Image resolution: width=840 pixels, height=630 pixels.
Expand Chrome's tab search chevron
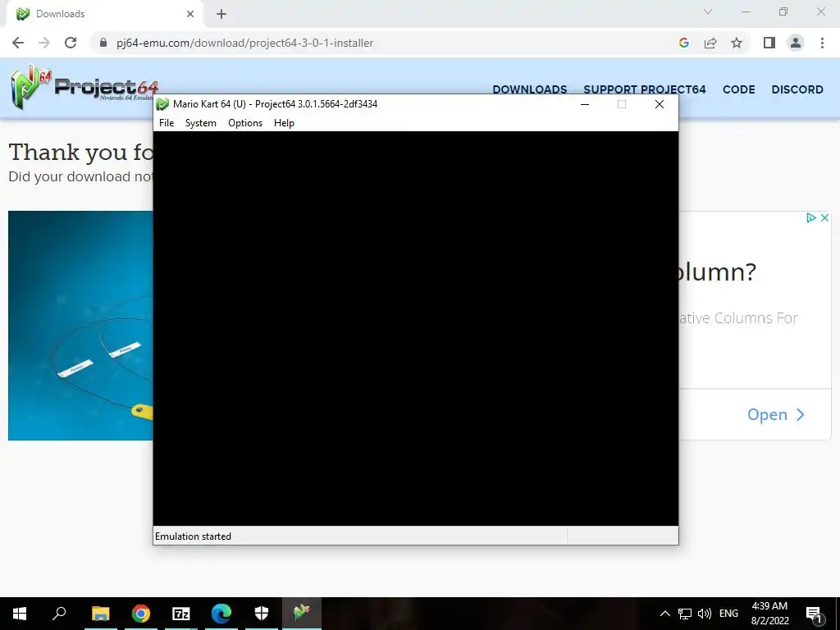708,11
